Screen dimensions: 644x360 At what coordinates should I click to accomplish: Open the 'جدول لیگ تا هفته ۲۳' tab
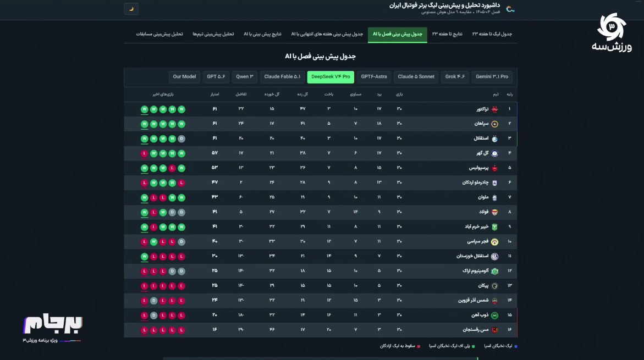[492, 34]
